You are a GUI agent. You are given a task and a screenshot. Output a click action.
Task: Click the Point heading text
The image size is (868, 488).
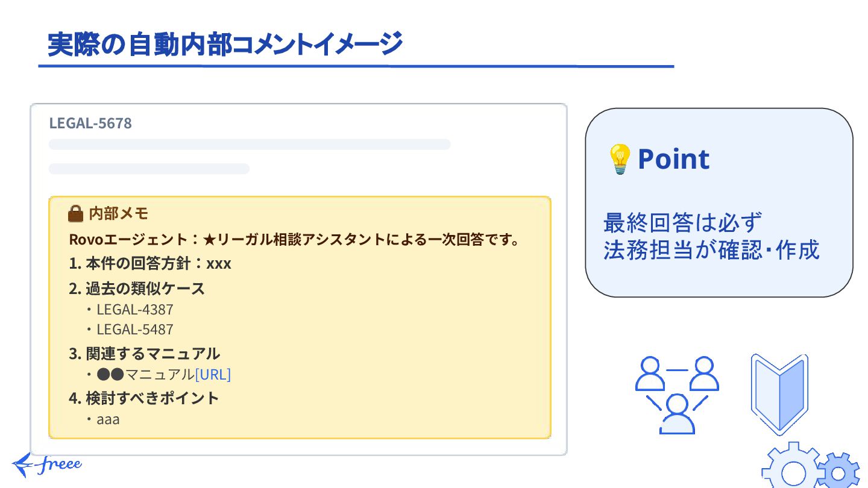click(673, 159)
